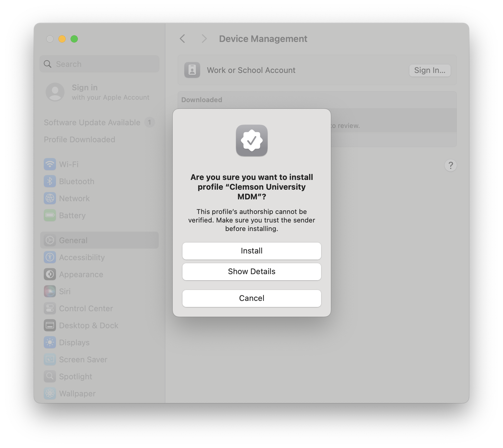Open Network settings pane

click(99, 198)
